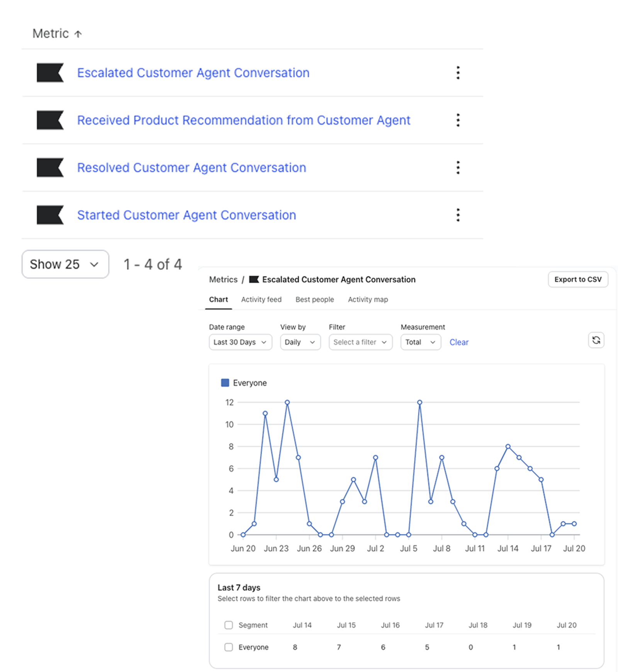Go back to Metrics via breadcrumb

click(223, 279)
